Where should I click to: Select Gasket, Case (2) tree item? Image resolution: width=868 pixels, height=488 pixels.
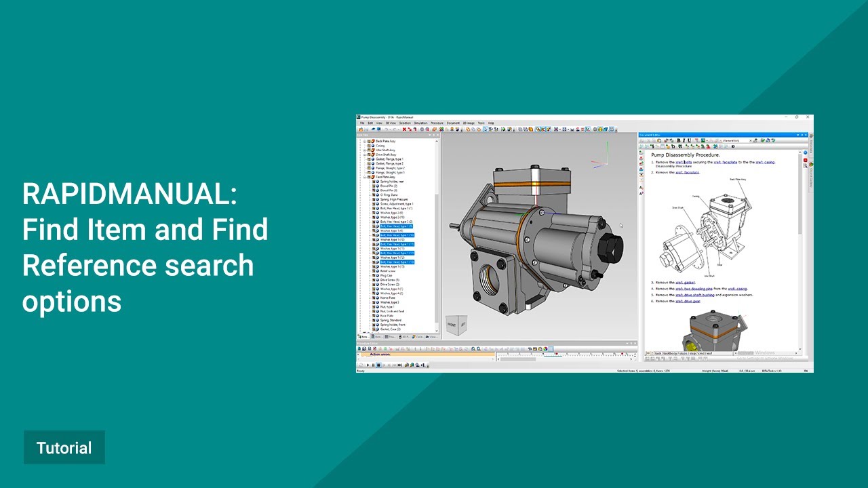click(x=391, y=329)
